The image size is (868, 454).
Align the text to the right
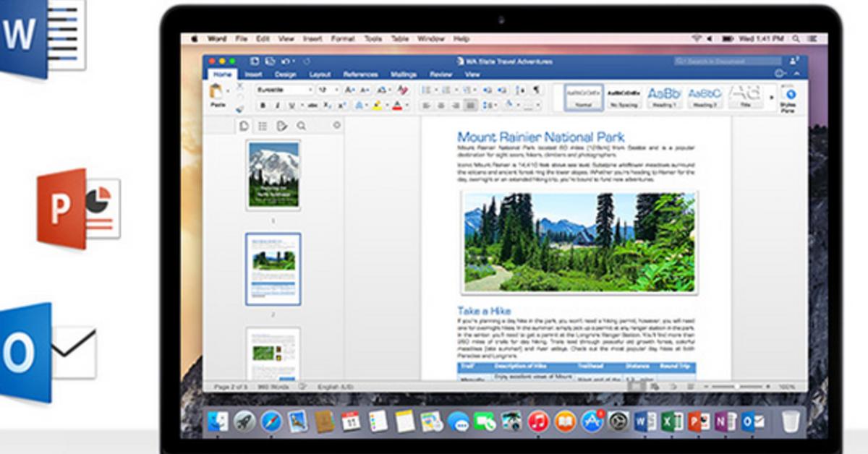point(456,106)
